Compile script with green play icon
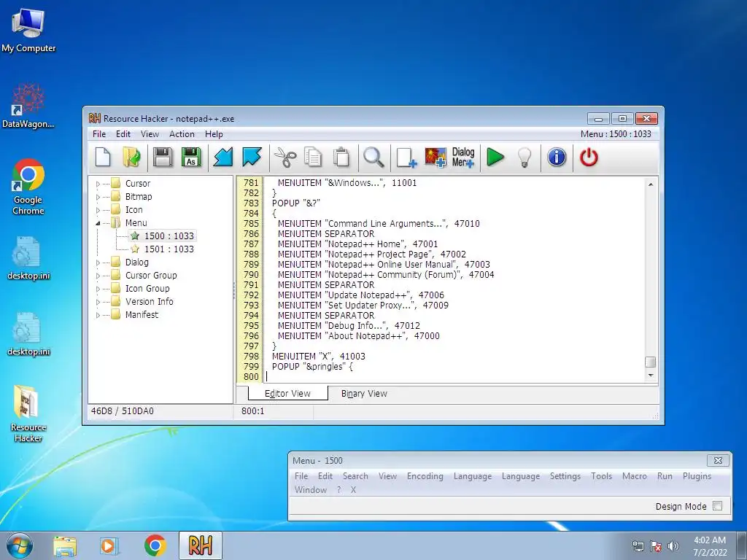747x560 pixels. pos(495,157)
